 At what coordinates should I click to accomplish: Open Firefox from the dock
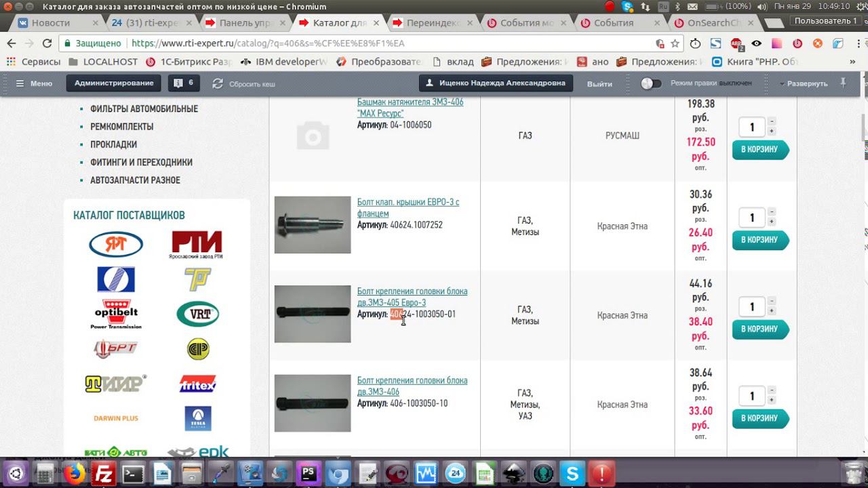pyautogui.click(x=75, y=472)
